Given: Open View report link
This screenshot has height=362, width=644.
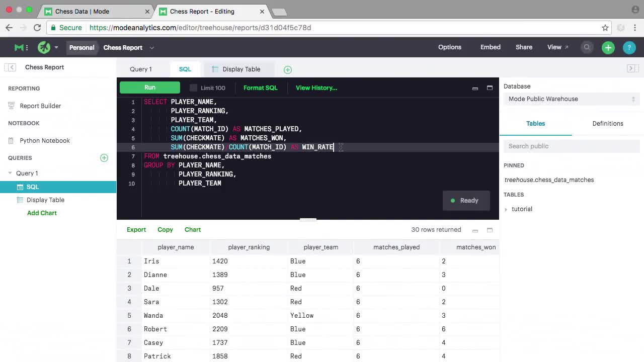Looking at the screenshot, I should pos(557,47).
